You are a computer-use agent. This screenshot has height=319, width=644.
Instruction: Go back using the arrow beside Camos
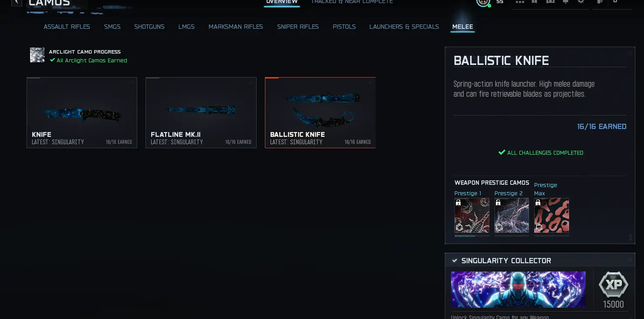[x=17, y=2]
